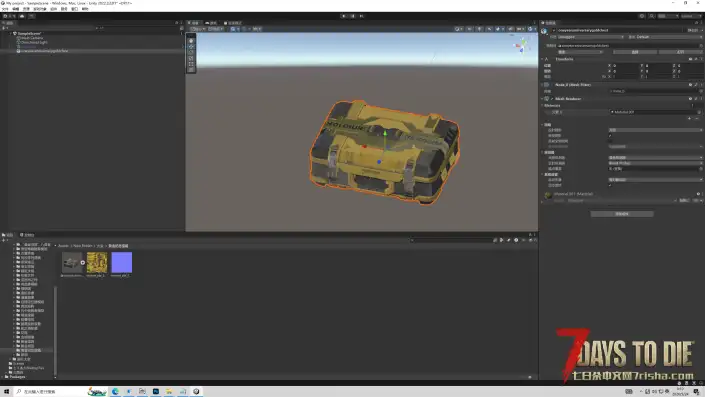705x397 pixels.
Task: Collapse the Mesh Filter component foldout
Action: [x=542, y=85]
